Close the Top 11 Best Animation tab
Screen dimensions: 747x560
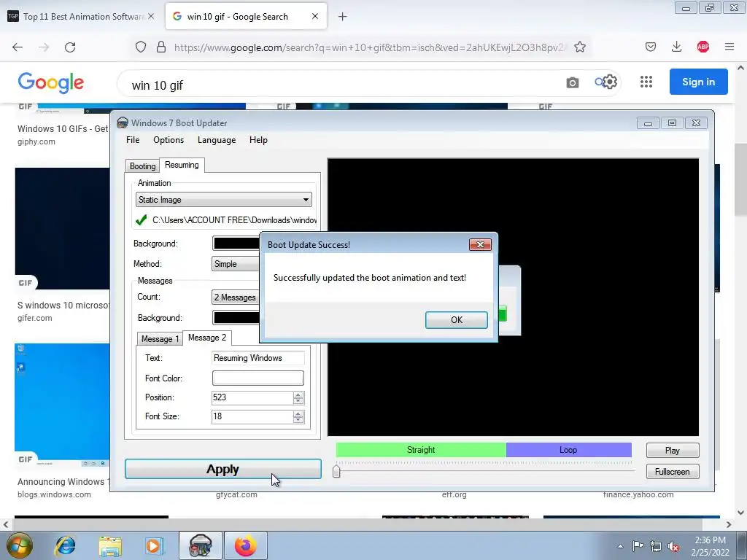click(x=151, y=16)
